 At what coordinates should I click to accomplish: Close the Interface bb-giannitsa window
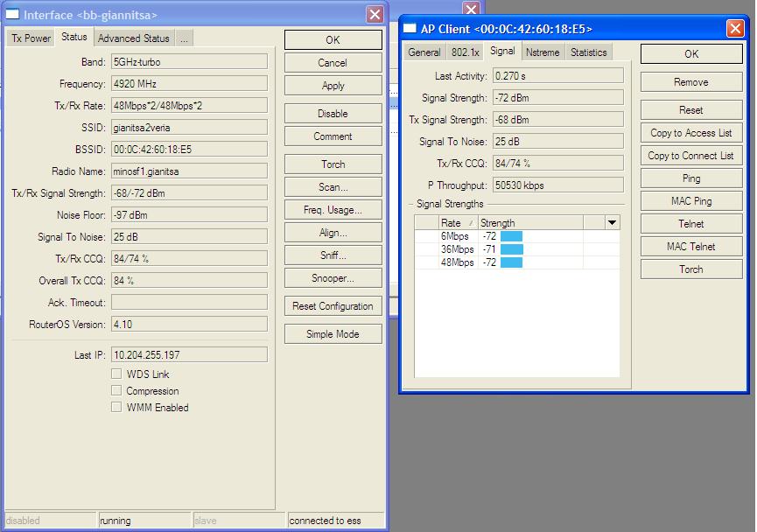pyautogui.click(x=375, y=15)
